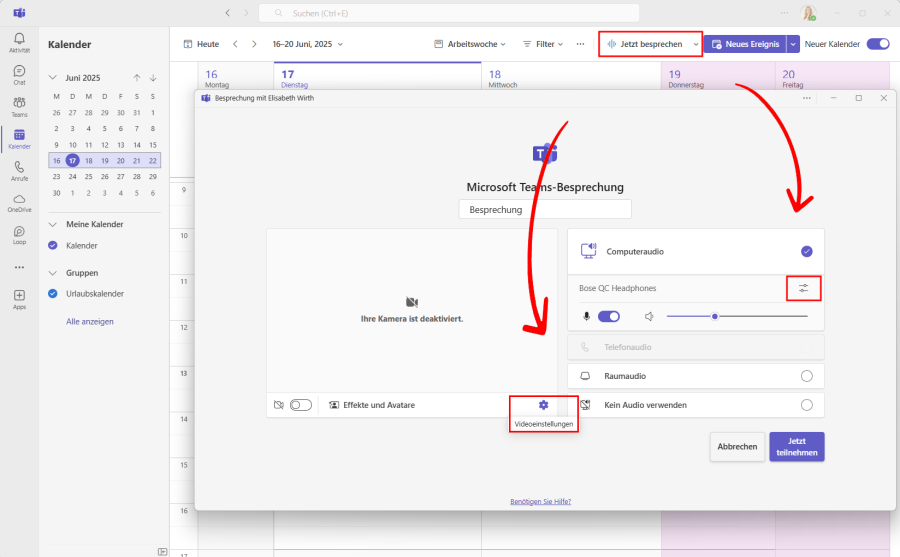Image resolution: width=900 pixels, height=557 pixels.
Task: Open Chat in the sidebar
Action: point(19,75)
